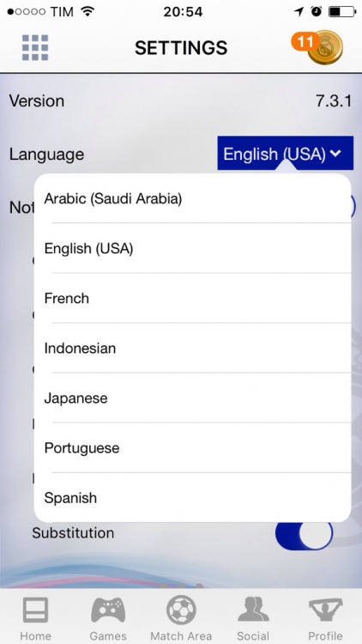The width and height of the screenshot is (362, 644).
Task: Choose Japanese language option
Action: tap(192, 398)
